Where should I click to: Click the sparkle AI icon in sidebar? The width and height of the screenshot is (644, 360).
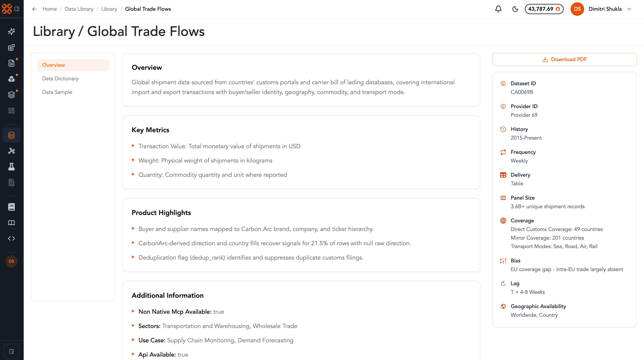click(x=11, y=31)
